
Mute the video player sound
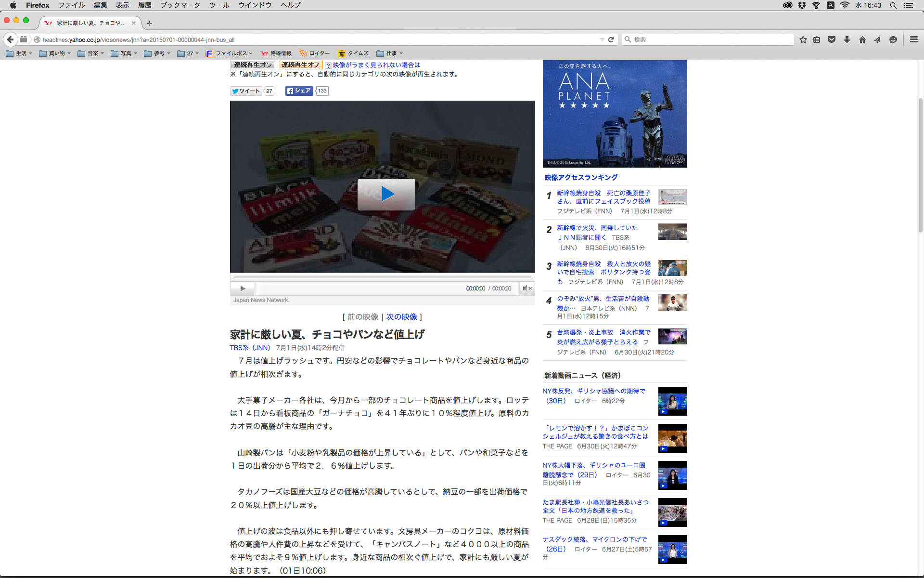click(x=526, y=289)
